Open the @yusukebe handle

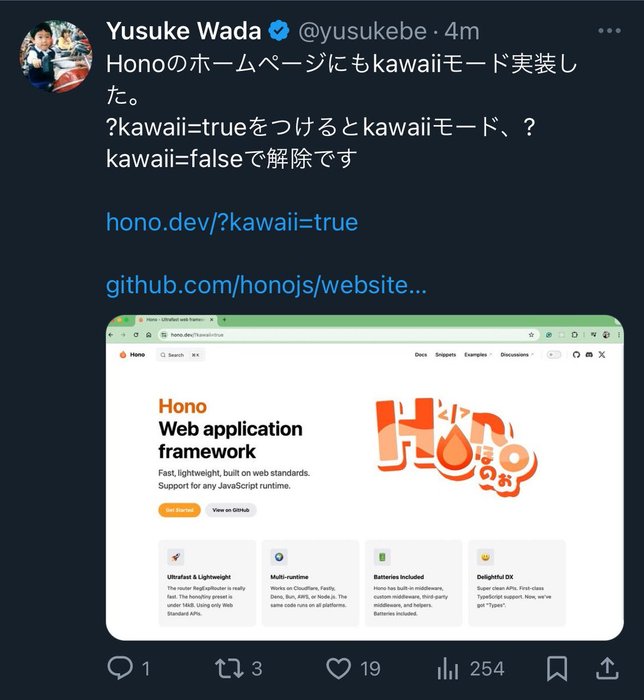pos(363,31)
